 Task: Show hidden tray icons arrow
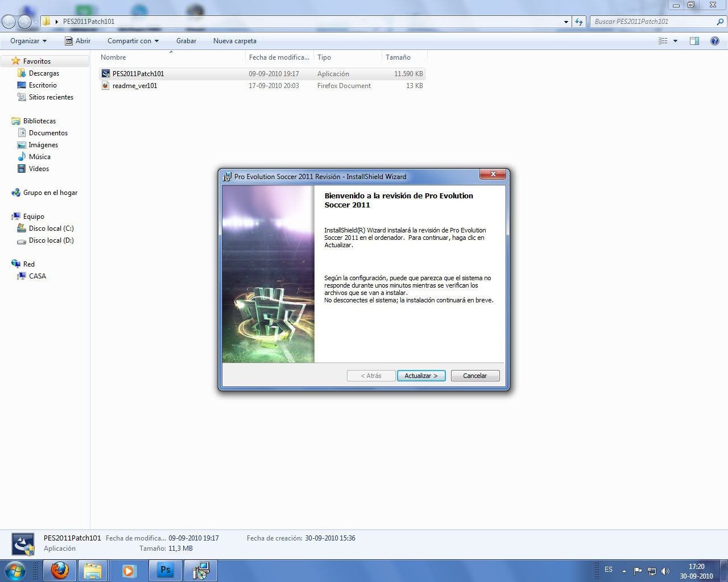(624, 571)
